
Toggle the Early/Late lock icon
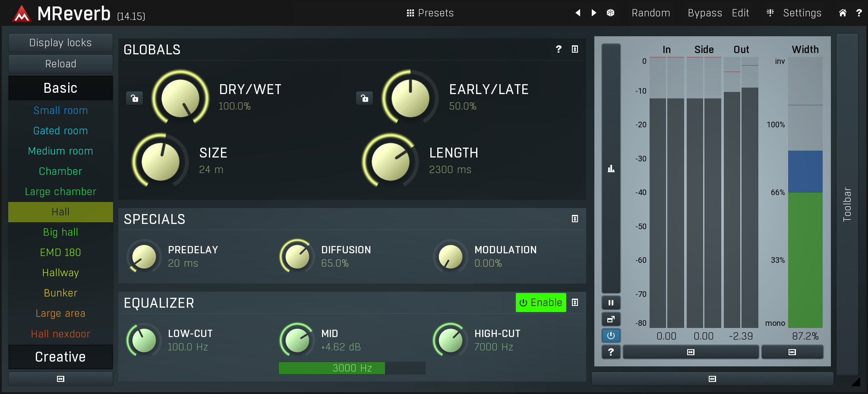(x=365, y=98)
